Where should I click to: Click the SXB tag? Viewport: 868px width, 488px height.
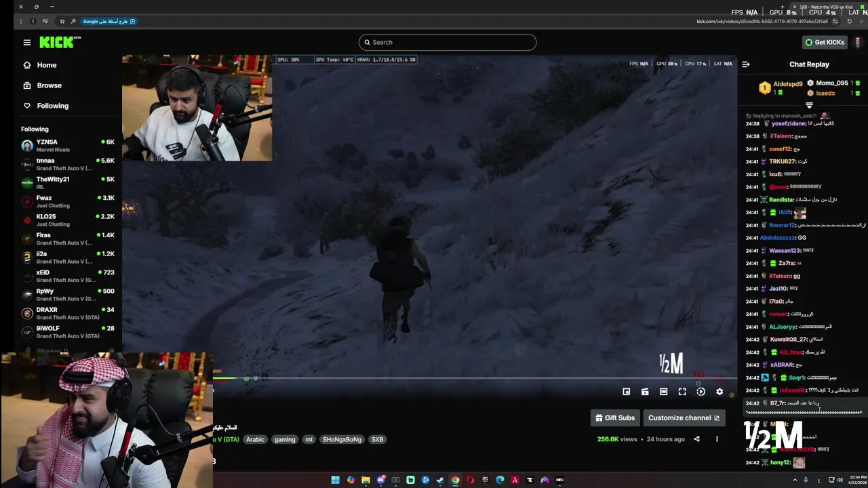click(x=378, y=439)
